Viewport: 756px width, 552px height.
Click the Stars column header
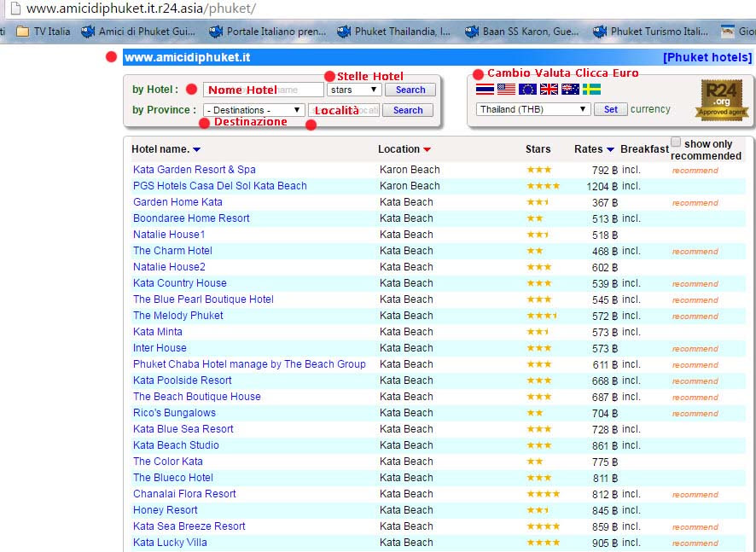click(538, 149)
